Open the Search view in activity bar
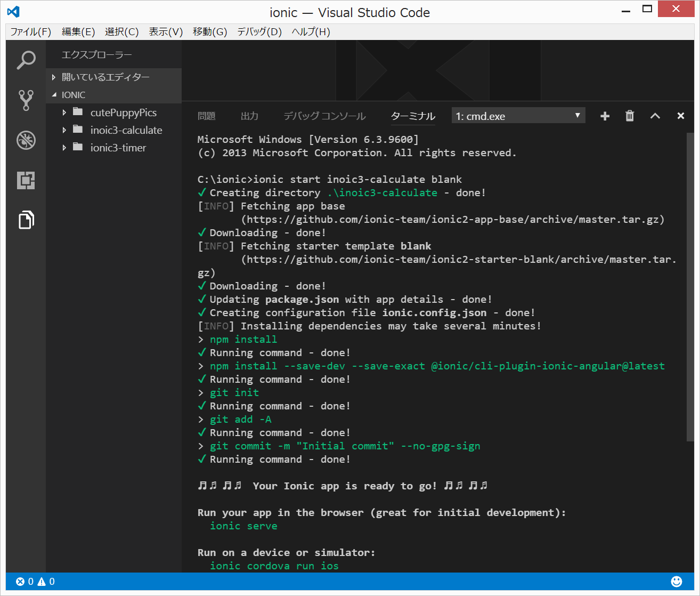 26,60
